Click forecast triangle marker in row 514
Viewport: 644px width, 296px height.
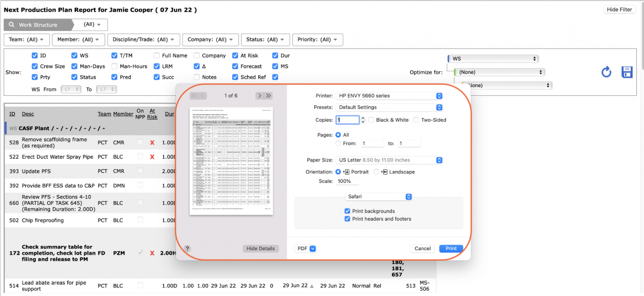click(x=312, y=286)
